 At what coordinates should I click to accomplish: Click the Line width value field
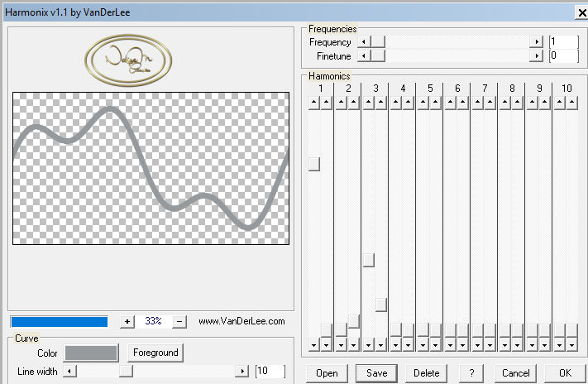coord(270,372)
